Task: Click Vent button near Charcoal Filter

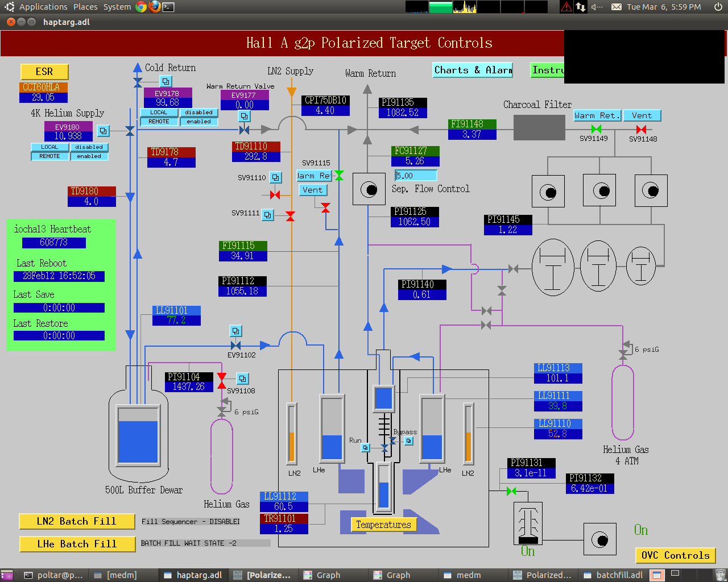Action: (x=642, y=115)
